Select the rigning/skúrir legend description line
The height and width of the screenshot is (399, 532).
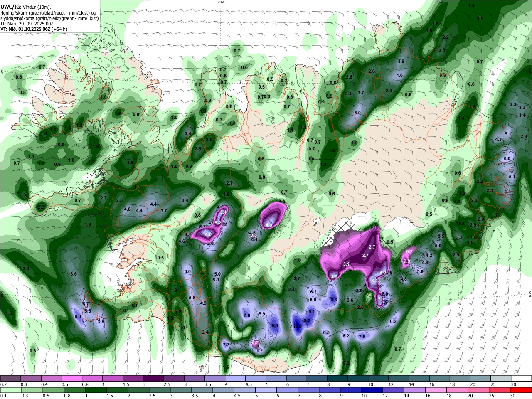tap(48, 13)
